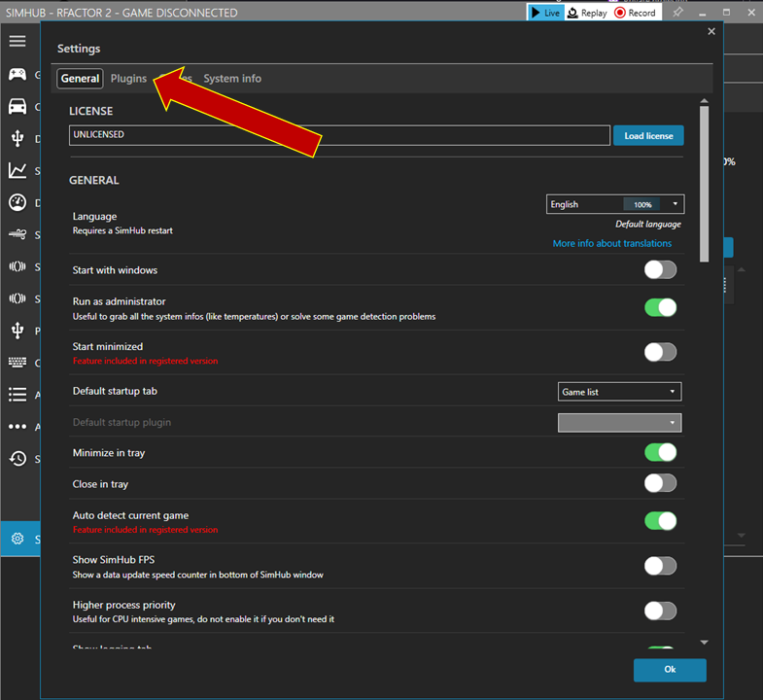Open Dash Studio via speedometer gauge icon
This screenshot has height=700, width=763.
point(17,202)
